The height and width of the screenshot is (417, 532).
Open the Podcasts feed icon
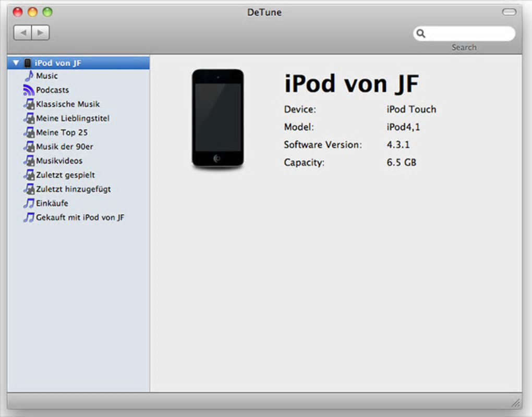tap(29, 90)
